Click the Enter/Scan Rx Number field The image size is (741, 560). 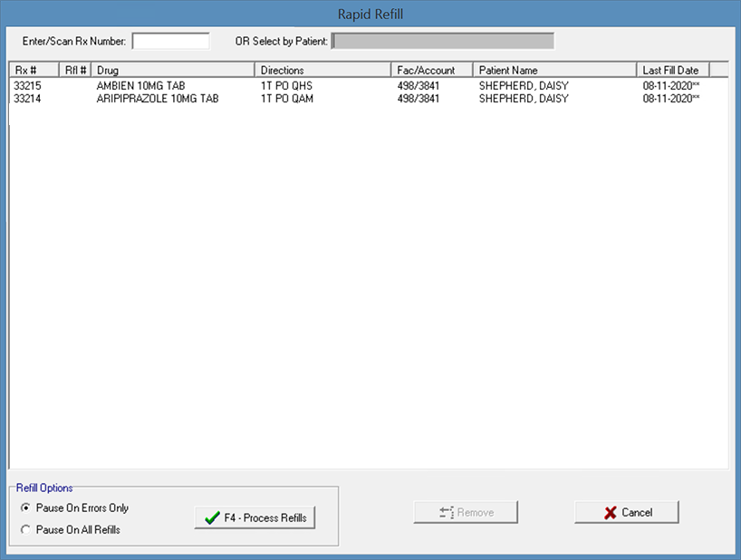tap(170, 41)
